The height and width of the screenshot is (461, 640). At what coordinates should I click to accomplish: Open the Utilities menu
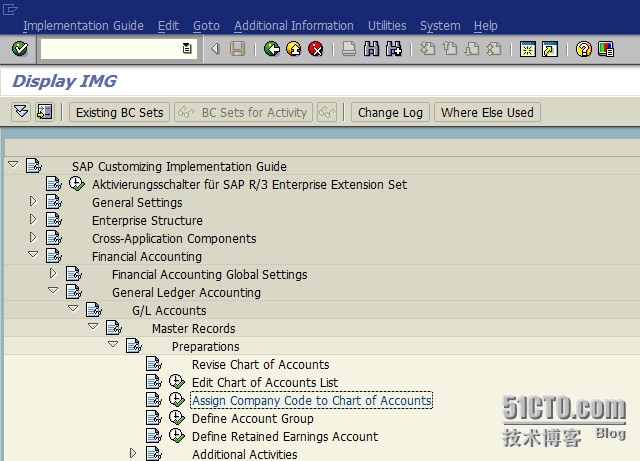click(x=387, y=26)
